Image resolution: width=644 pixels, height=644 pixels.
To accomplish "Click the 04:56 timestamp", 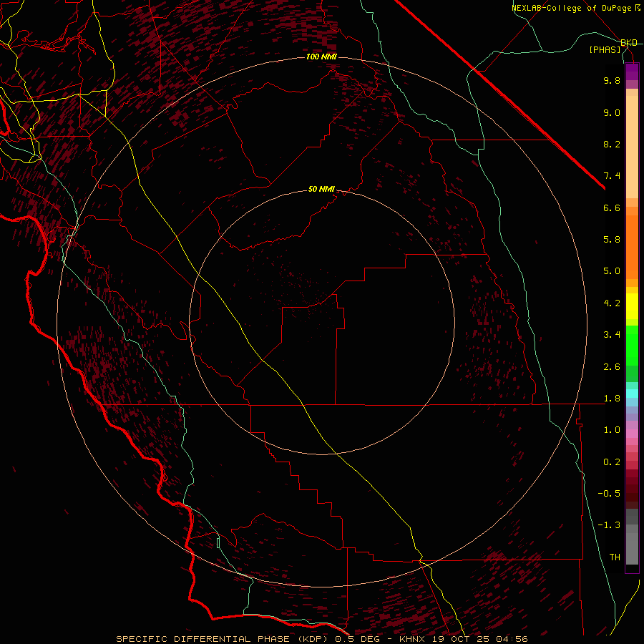I will 512,639.
